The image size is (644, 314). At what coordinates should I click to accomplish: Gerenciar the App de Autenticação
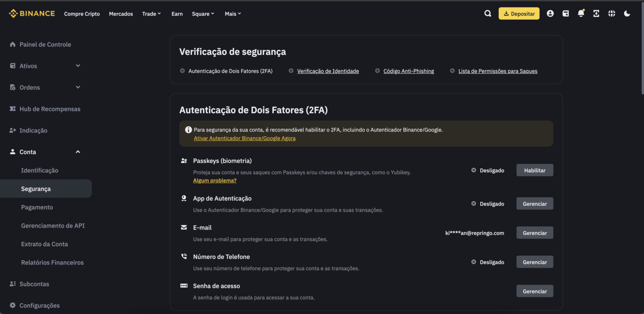tap(535, 203)
